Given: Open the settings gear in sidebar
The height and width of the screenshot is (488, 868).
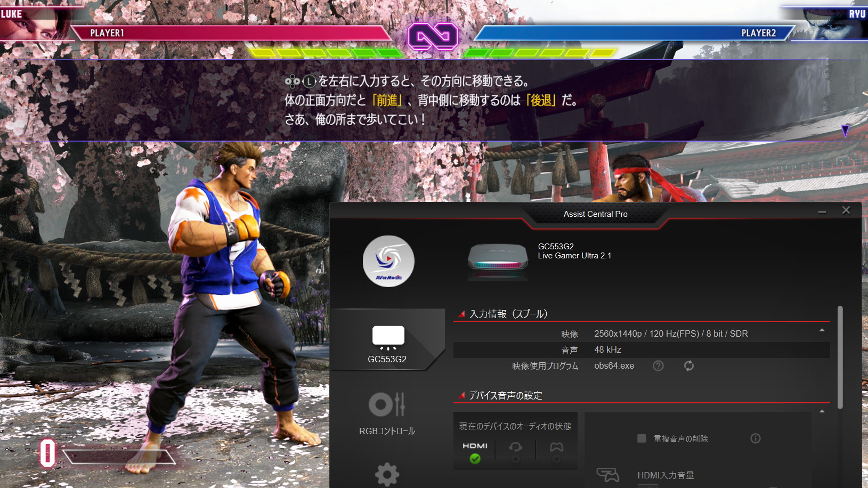Looking at the screenshot, I should (387, 474).
